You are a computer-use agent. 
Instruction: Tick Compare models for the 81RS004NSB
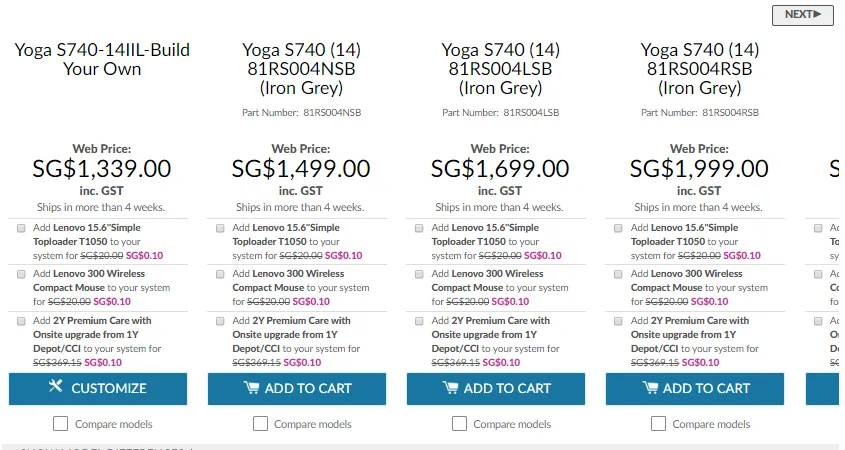pos(261,424)
